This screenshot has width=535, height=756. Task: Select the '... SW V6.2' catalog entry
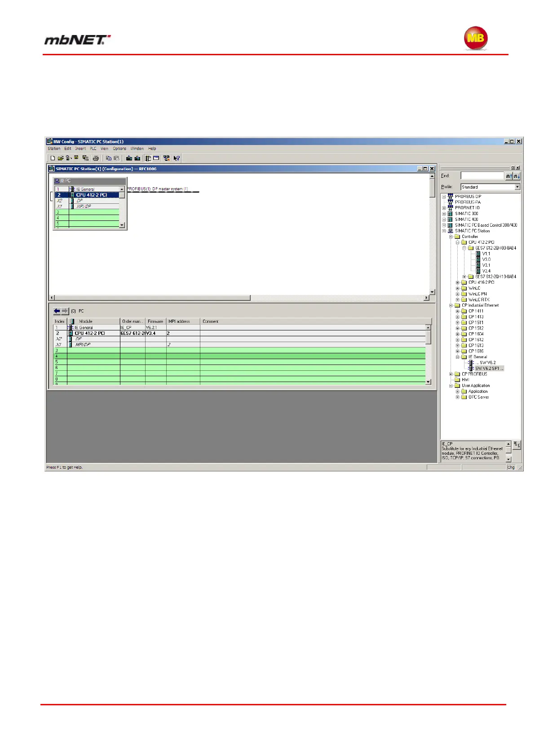pyautogui.click(x=486, y=362)
